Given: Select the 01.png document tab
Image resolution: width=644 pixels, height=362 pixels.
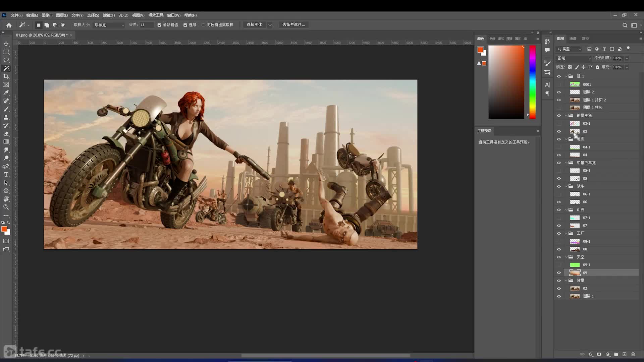Looking at the screenshot, I should (44, 35).
